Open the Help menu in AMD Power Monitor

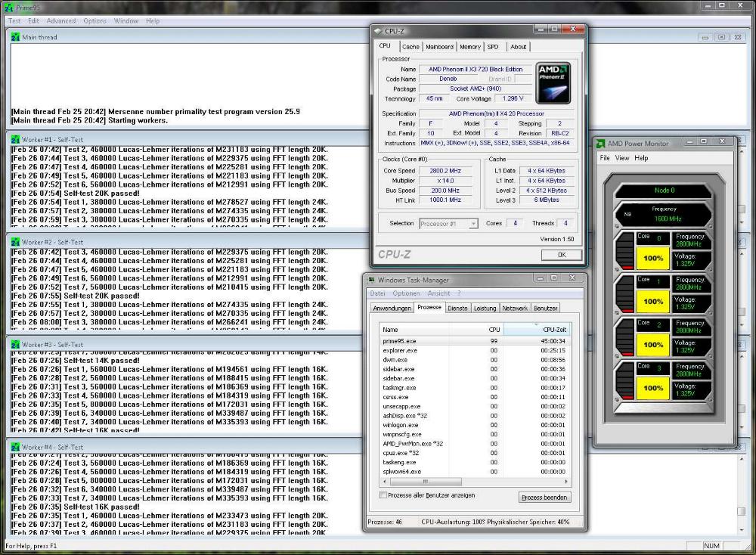pos(641,158)
